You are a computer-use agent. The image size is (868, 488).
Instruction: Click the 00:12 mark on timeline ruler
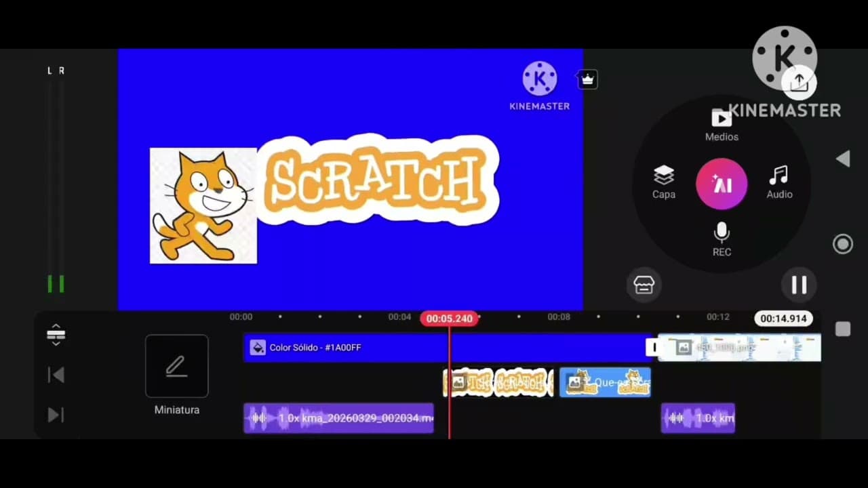(x=717, y=317)
